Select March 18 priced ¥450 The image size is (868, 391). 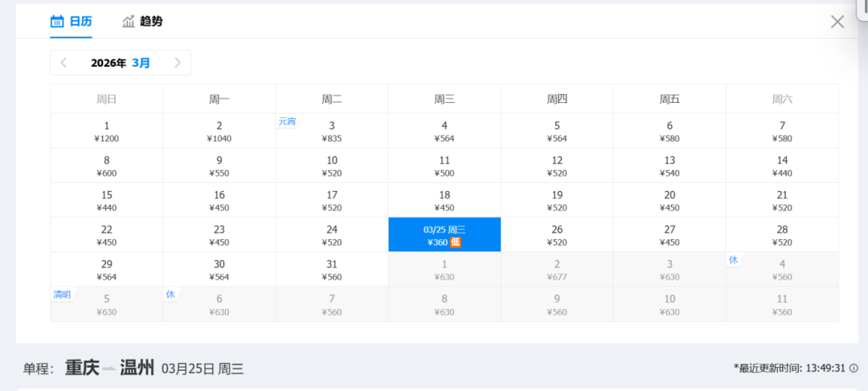point(444,200)
